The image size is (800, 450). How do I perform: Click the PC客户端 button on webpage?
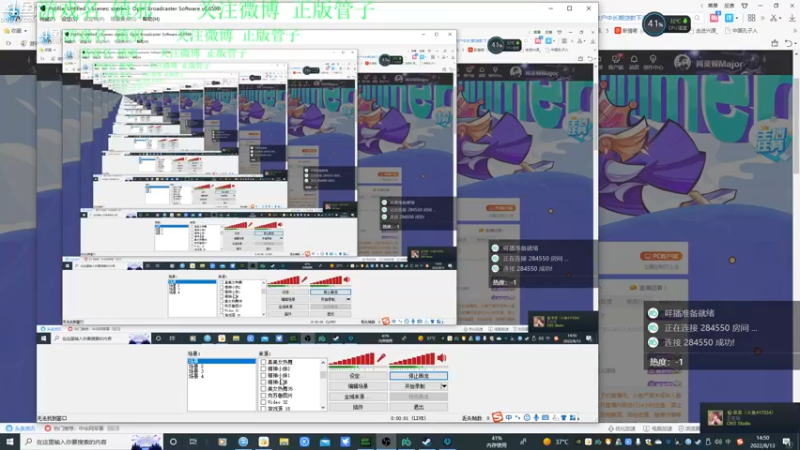661,256
